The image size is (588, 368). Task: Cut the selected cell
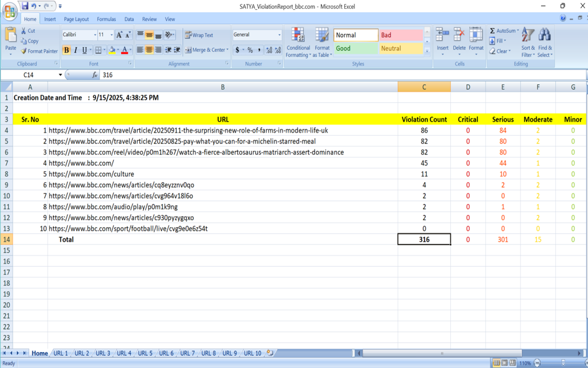pyautogui.click(x=28, y=31)
